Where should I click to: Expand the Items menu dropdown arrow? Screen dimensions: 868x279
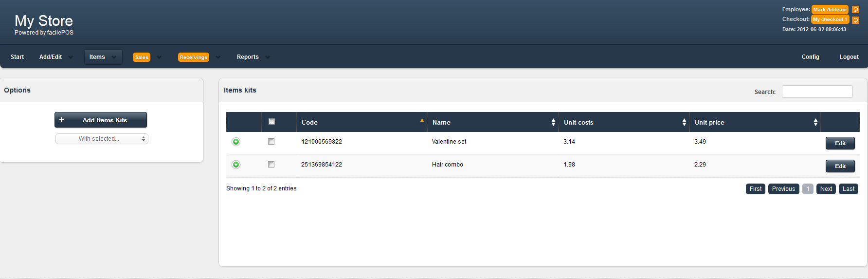(x=114, y=57)
